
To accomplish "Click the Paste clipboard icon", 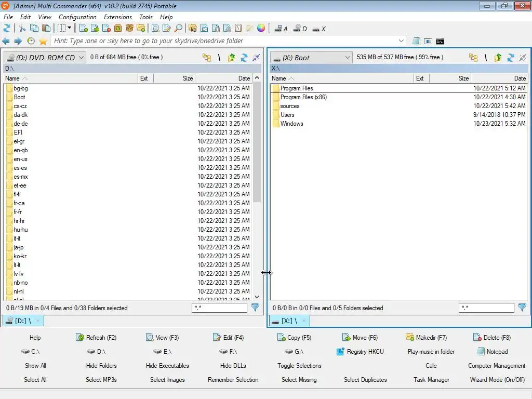I will [46, 28].
